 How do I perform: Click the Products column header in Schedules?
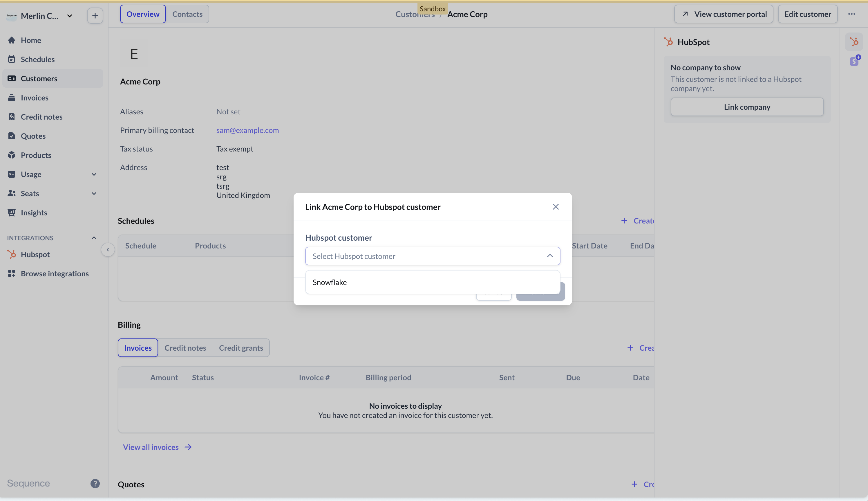tap(210, 246)
